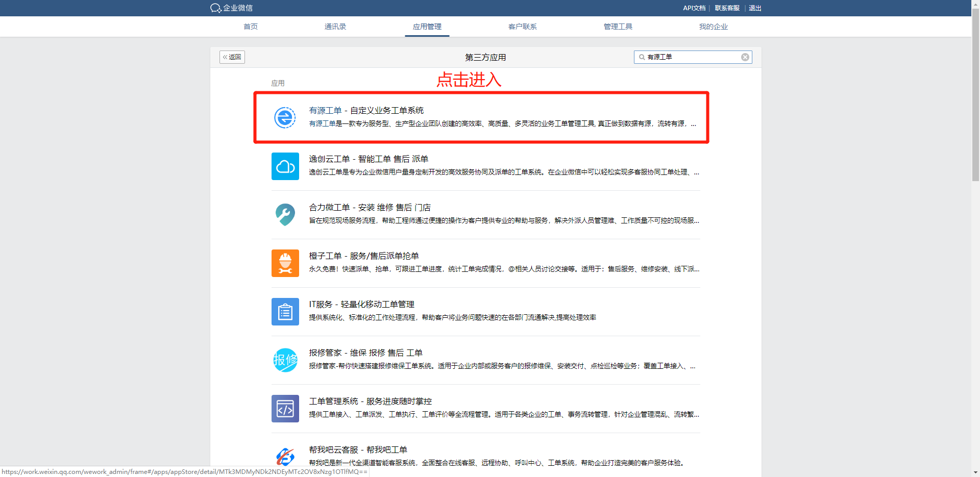This screenshot has height=477, width=980.
Task: Click the scrollbar down arrow
Action: [x=975, y=472]
